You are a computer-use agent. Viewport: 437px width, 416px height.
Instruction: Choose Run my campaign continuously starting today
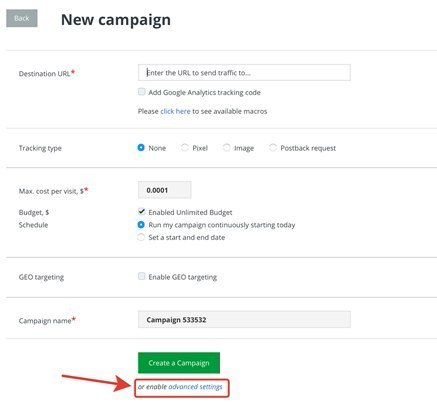pyautogui.click(x=141, y=225)
